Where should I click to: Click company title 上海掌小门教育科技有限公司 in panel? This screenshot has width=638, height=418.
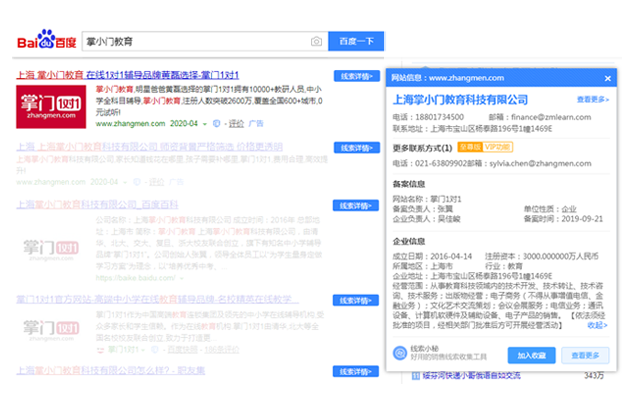click(460, 100)
